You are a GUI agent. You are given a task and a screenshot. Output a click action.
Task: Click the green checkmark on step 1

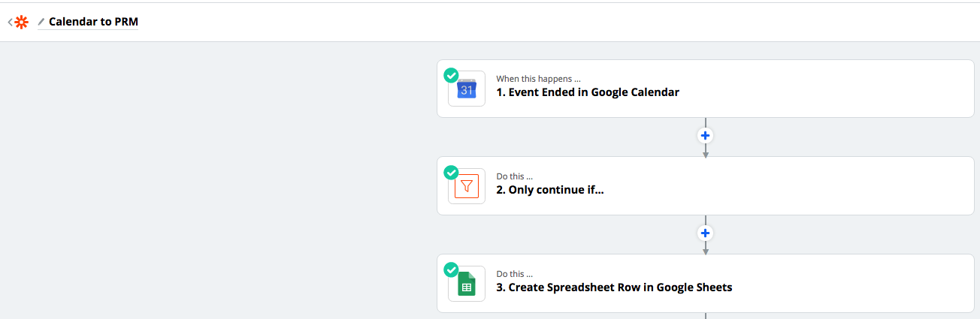click(x=451, y=75)
